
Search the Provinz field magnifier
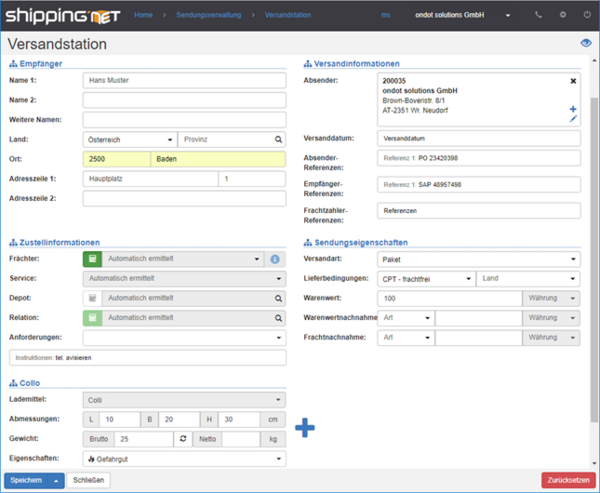click(x=278, y=139)
